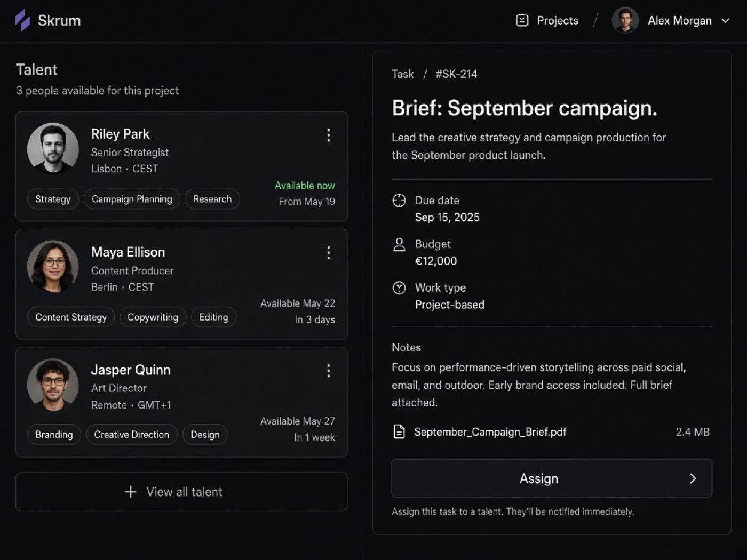Expand the Alex Morgan account dropdown chevron
The image size is (747, 560).
pos(725,21)
